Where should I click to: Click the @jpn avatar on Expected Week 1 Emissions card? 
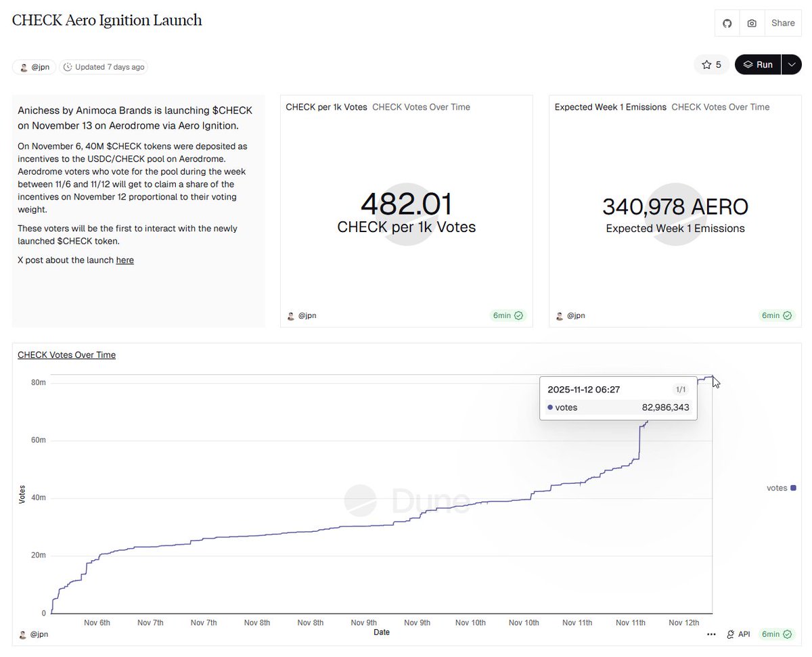(x=560, y=315)
